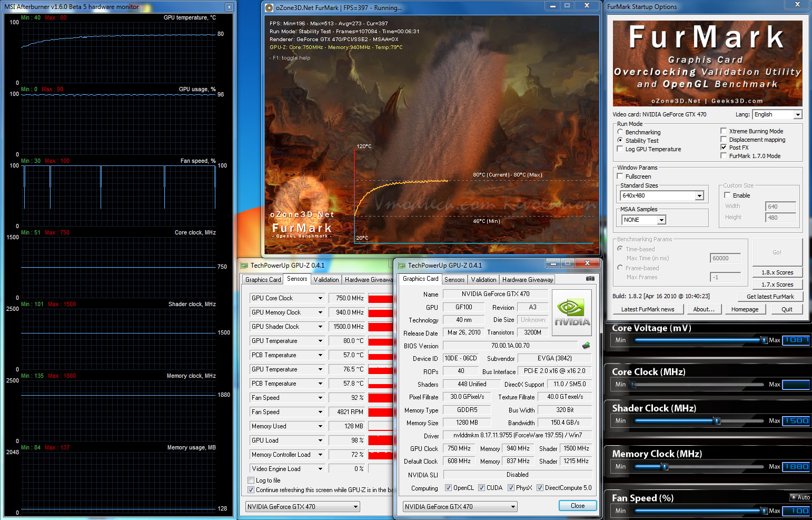Toggle the OpenCL computing checkbox
Image resolution: width=812 pixels, height=520 pixels.
click(x=448, y=488)
